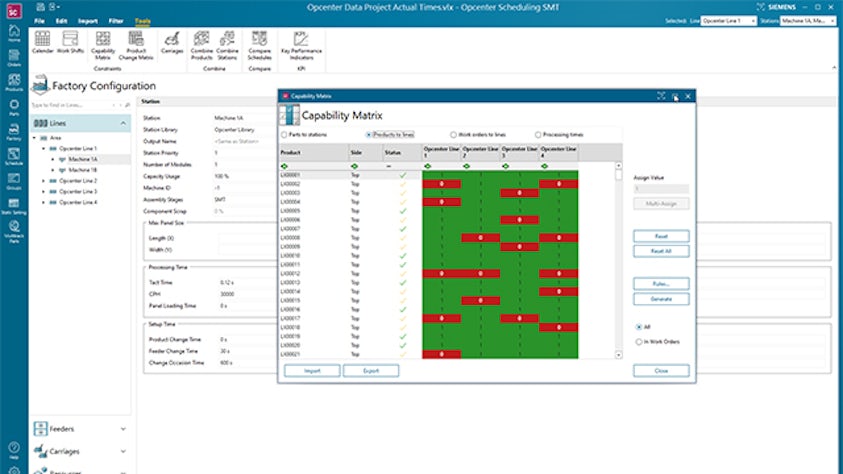Open the Stations selection dropdown
The height and width of the screenshot is (474, 843).
point(808,21)
